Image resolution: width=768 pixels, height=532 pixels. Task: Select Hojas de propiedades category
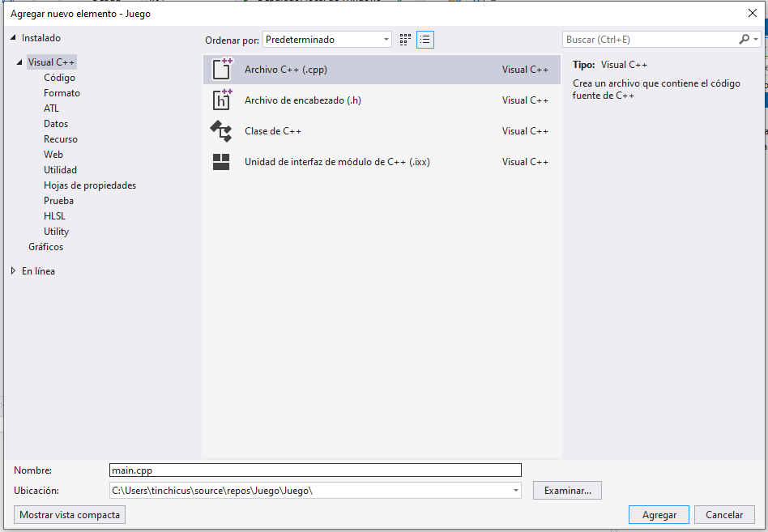pyautogui.click(x=90, y=185)
